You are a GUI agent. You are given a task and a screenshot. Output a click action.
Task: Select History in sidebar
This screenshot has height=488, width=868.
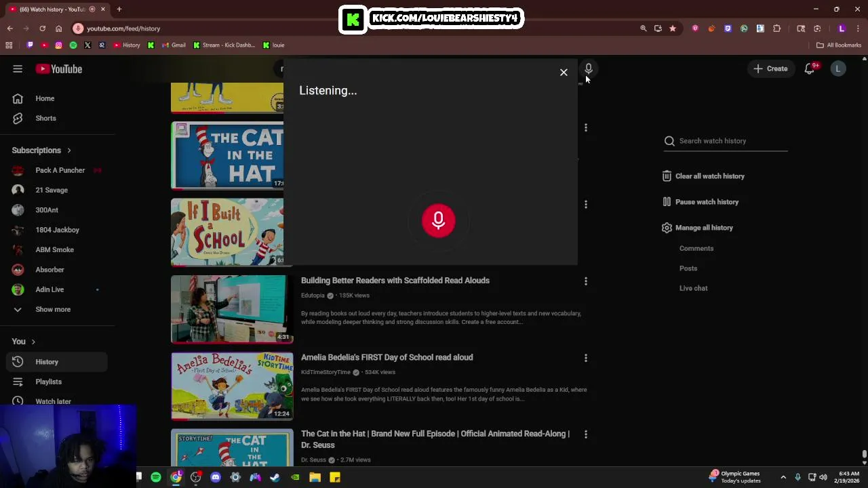(58, 362)
